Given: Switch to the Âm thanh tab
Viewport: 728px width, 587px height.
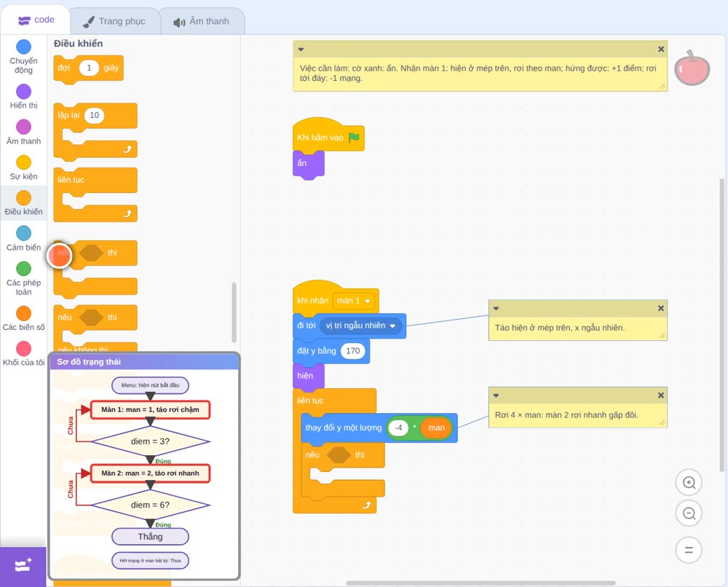Looking at the screenshot, I should click(x=202, y=21).
